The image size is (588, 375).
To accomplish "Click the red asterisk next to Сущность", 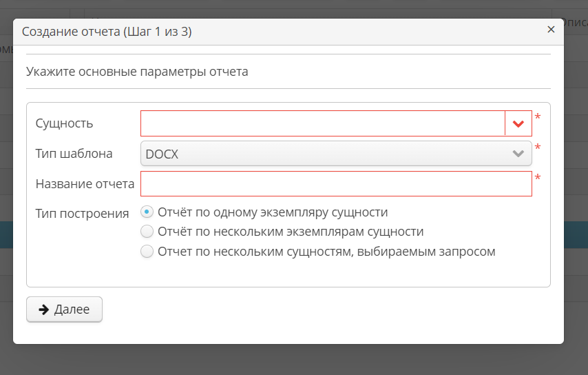I will pos(538,118).
